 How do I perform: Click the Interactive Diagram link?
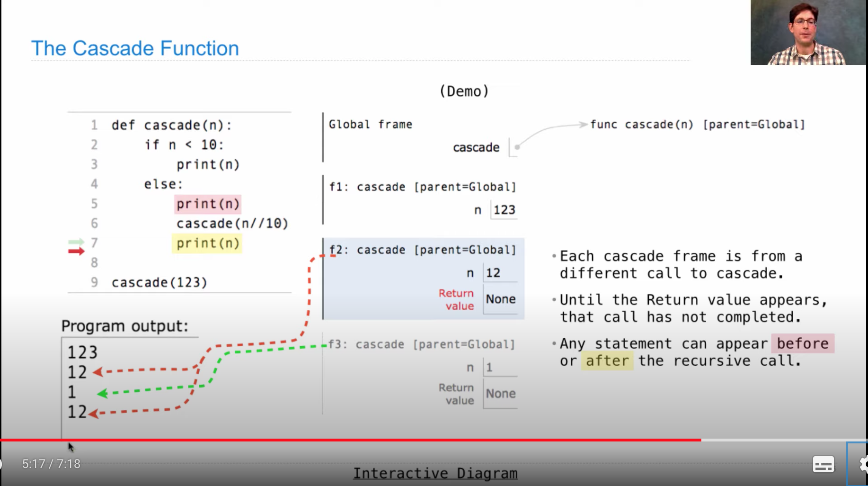point(435,473)
